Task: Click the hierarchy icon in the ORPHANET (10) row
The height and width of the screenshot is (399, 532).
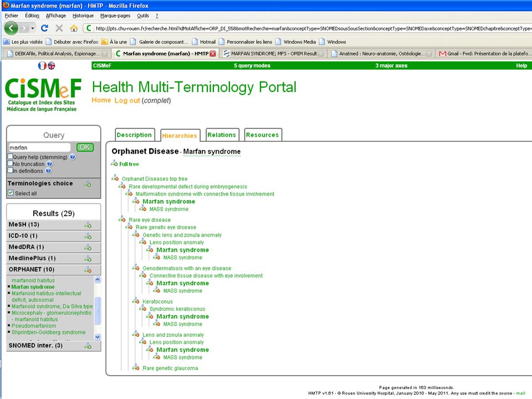Action: 88,269
